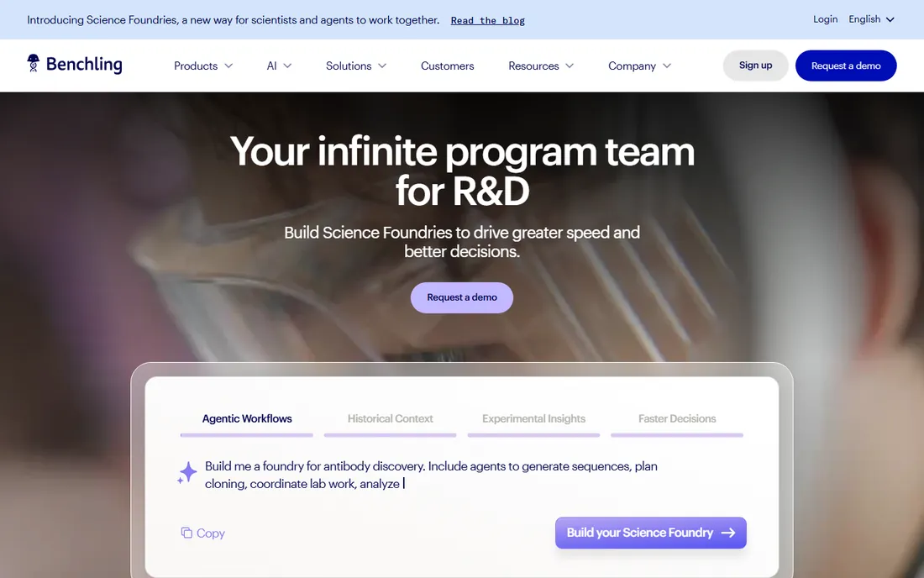
Task: Click the header Request a demo button
Action: 846,66
